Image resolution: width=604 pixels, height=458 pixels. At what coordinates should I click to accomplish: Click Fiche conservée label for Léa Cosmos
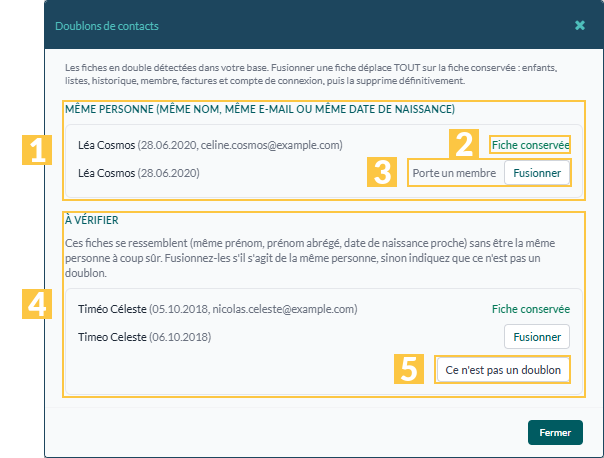coord(530,145)
